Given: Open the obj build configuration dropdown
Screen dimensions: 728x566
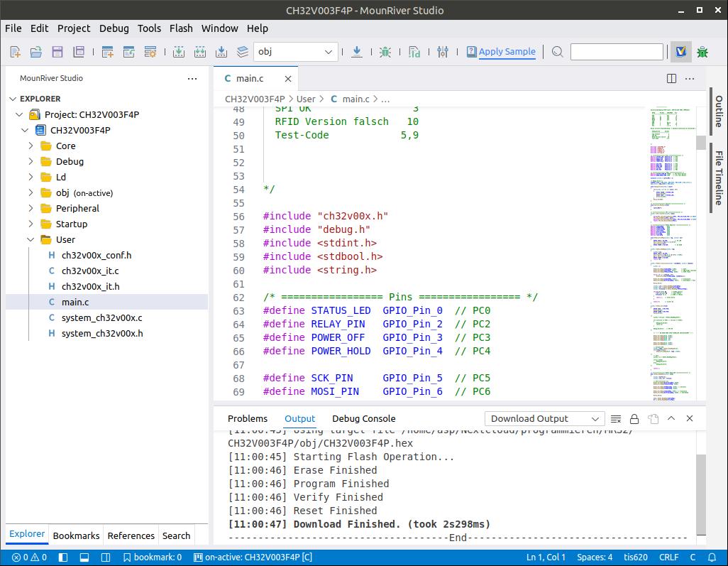Looking at the screenshot, I should pyautogui.click(x=295, y=52).
